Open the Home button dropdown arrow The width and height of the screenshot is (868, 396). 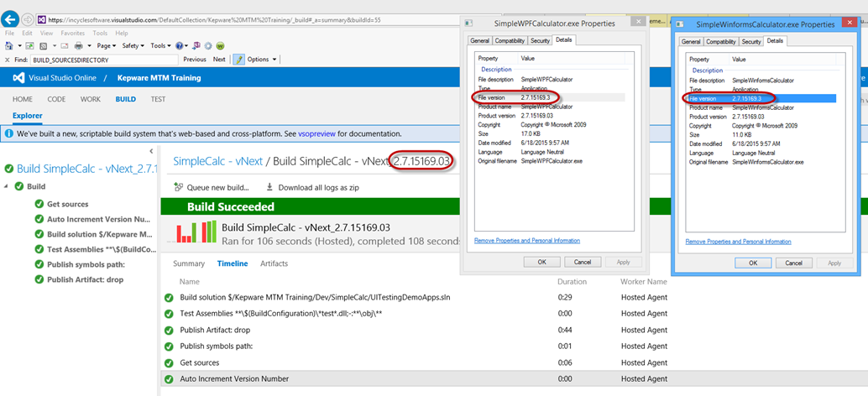pyautogui.click(x=20, y=46)
